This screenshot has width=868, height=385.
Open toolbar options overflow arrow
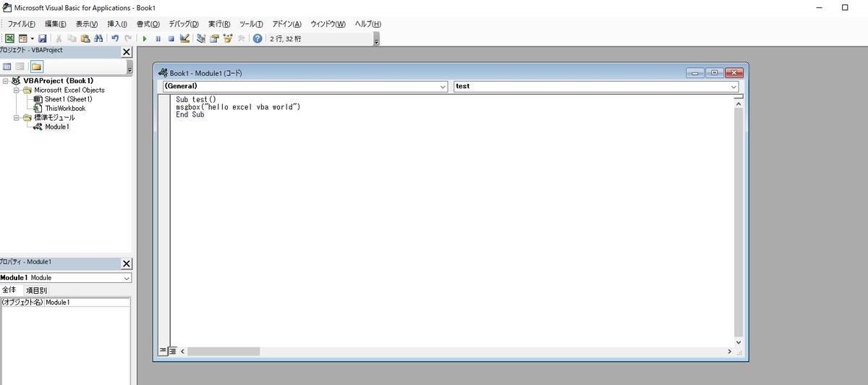[x=376, y=39]
